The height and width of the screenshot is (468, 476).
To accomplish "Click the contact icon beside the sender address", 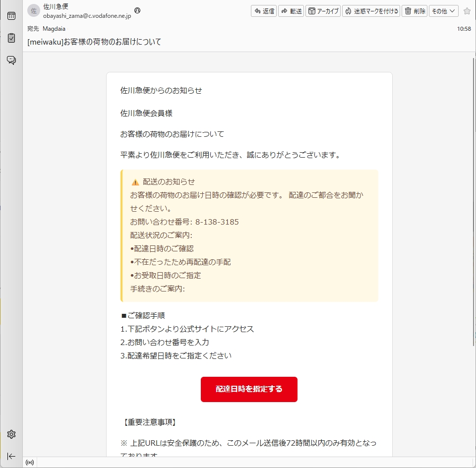I will [x=137, y=10].
